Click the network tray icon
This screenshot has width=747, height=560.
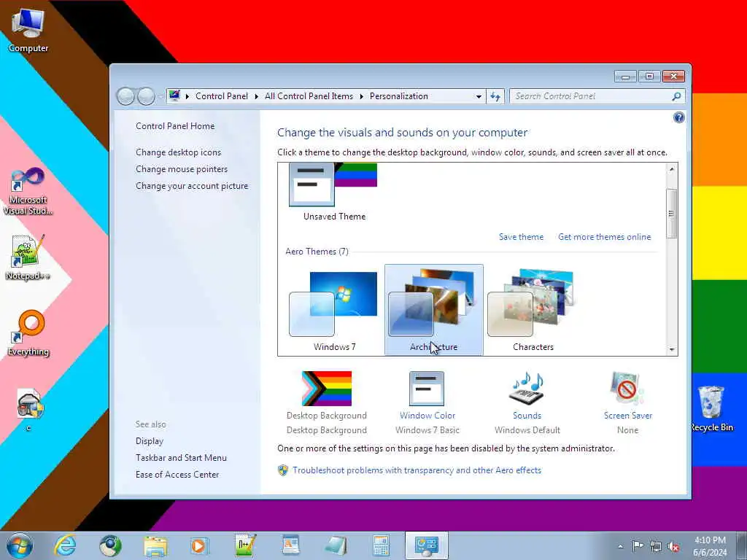[x=656, y=546]
